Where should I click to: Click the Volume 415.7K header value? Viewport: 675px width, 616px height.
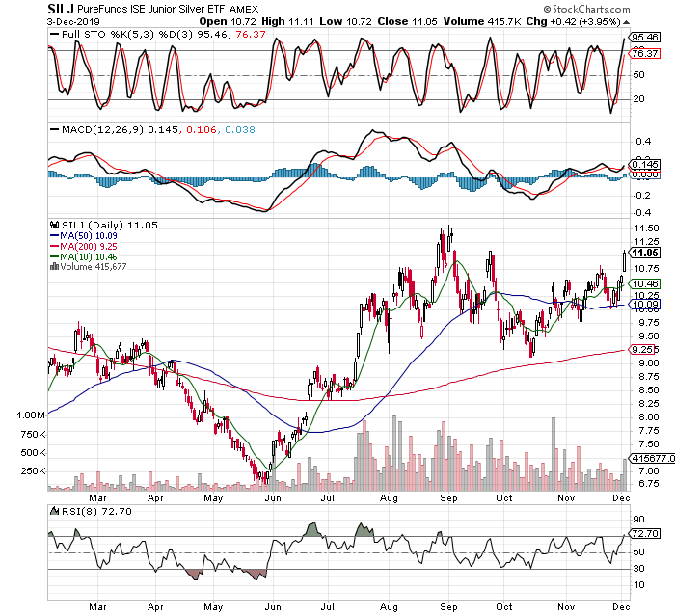(482, 21)
